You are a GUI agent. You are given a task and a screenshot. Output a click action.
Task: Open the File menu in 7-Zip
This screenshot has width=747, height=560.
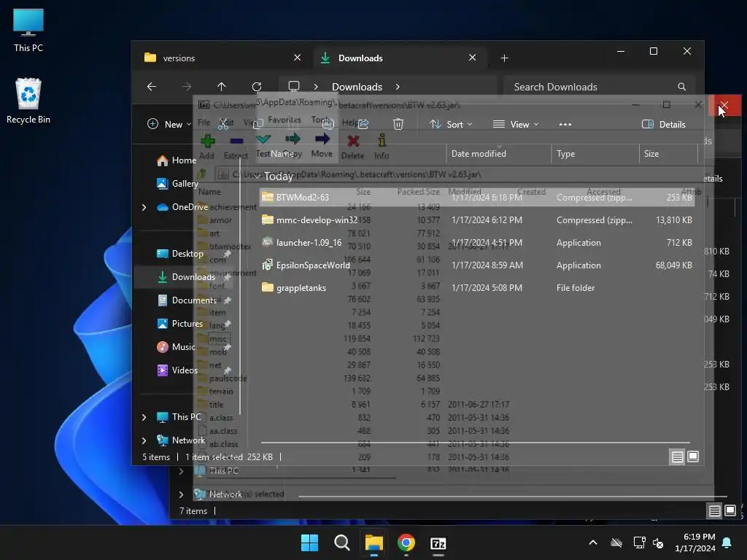click(204, 122)
